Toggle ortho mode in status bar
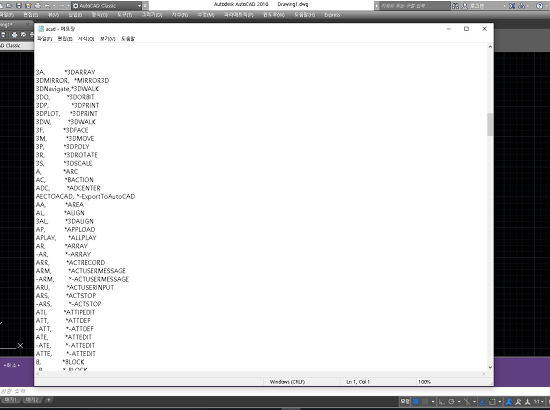550x410 pixels. coord(442,402)
